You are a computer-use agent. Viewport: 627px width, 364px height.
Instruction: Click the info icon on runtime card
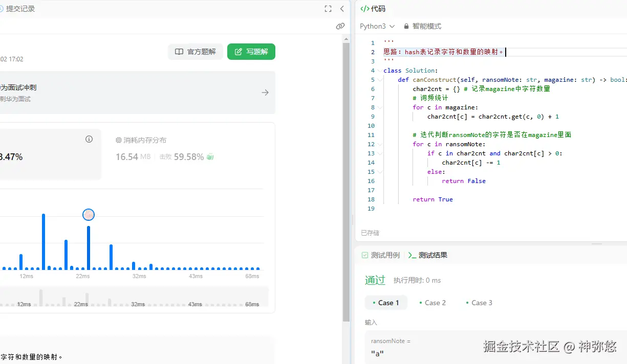(x=89, y=139)
